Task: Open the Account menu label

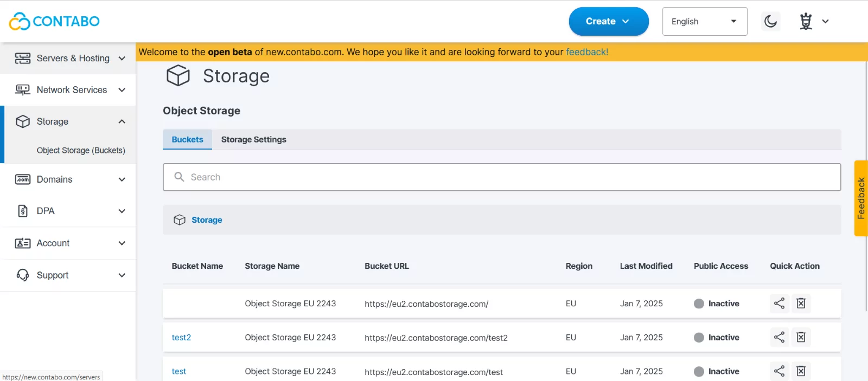Action: click(x=53, y=243)
